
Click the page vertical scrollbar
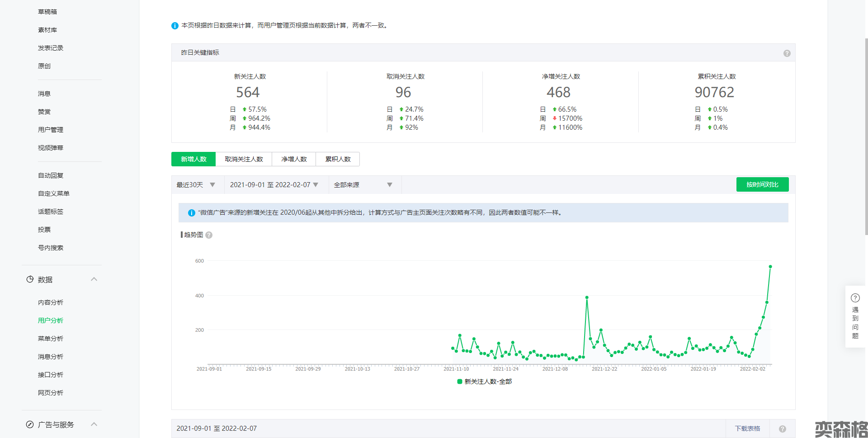[866, 136]
